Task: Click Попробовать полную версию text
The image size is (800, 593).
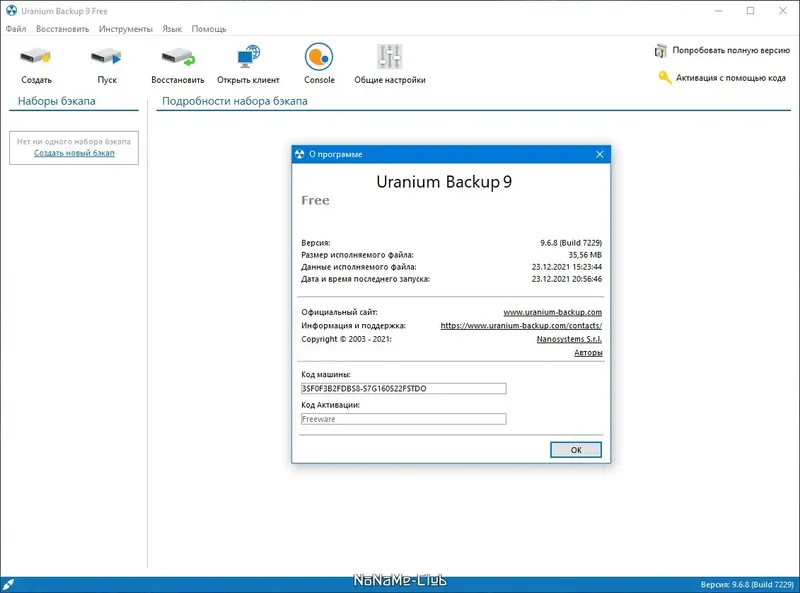Action: (731, 51)
